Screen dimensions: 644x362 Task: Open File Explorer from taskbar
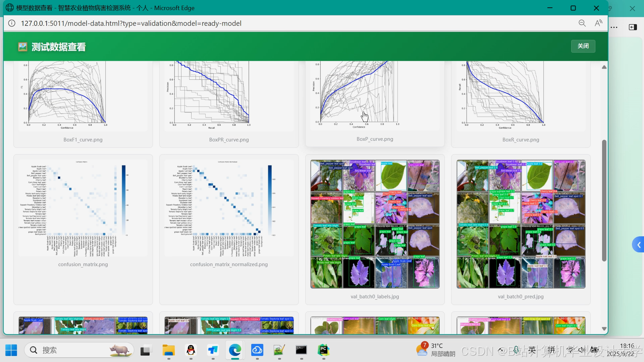pyautogui.click(x=169, y=350)
